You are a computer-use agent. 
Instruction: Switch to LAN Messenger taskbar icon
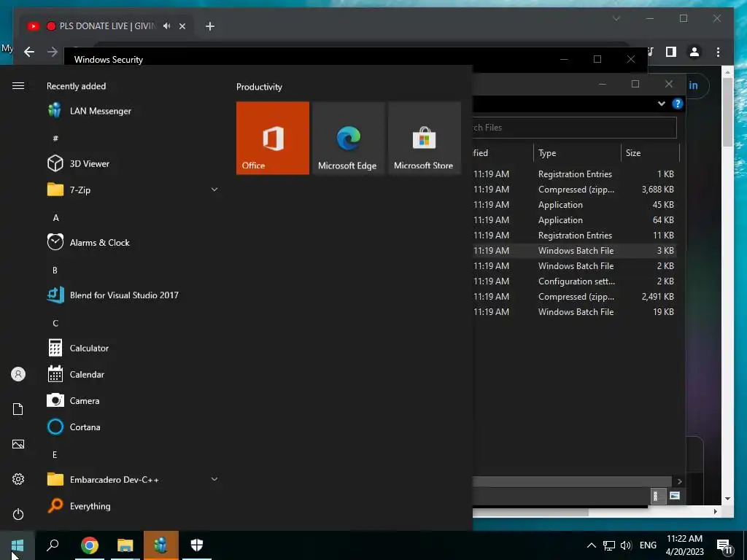click(x=161, y=545)
